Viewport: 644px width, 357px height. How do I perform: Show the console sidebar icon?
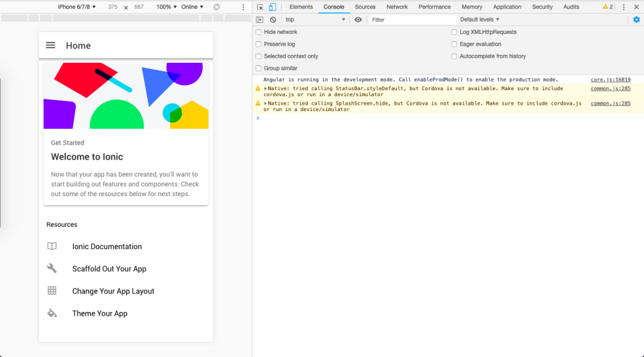point(260,20)
